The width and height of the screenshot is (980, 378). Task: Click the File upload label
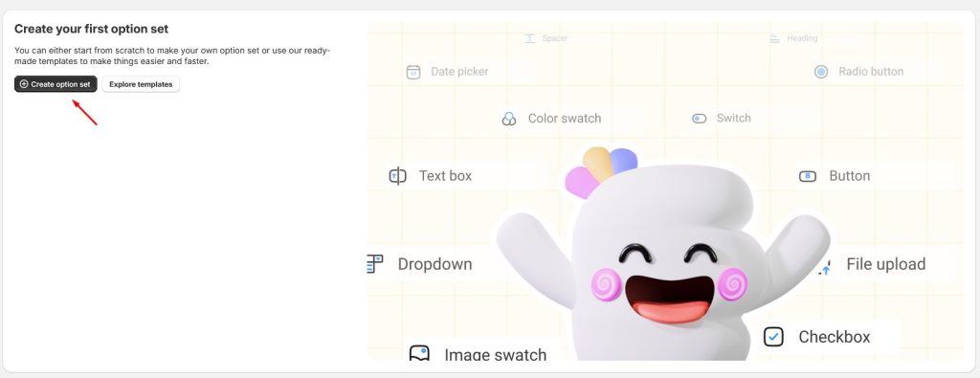pos(885,264)
